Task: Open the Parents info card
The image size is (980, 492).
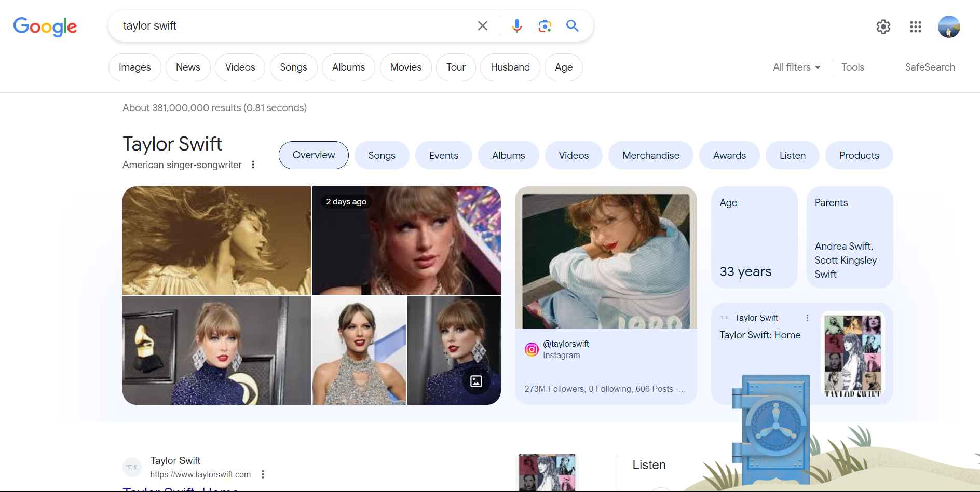Action: click(x=850, y=237)
